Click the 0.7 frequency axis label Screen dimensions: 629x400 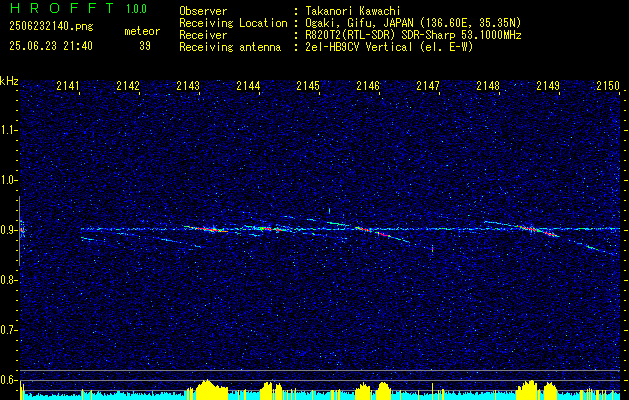click(x=8, y=330)
